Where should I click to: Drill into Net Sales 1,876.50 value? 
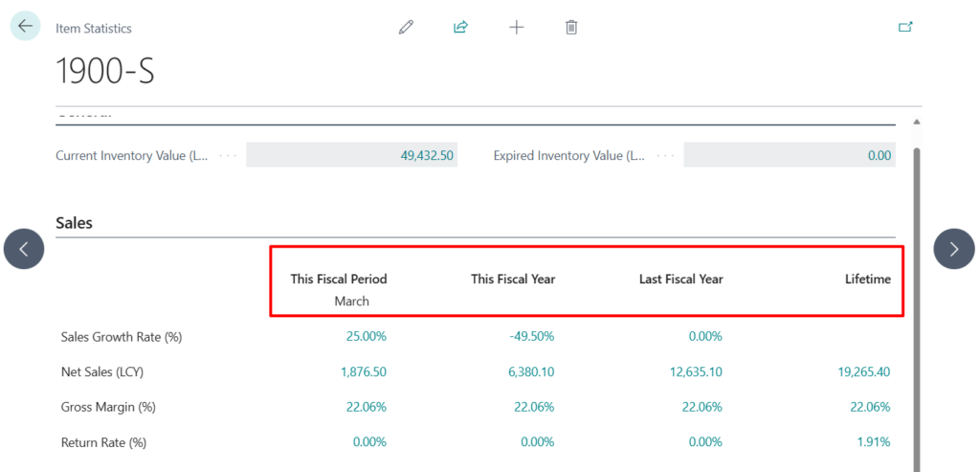[x=363, y=371]
